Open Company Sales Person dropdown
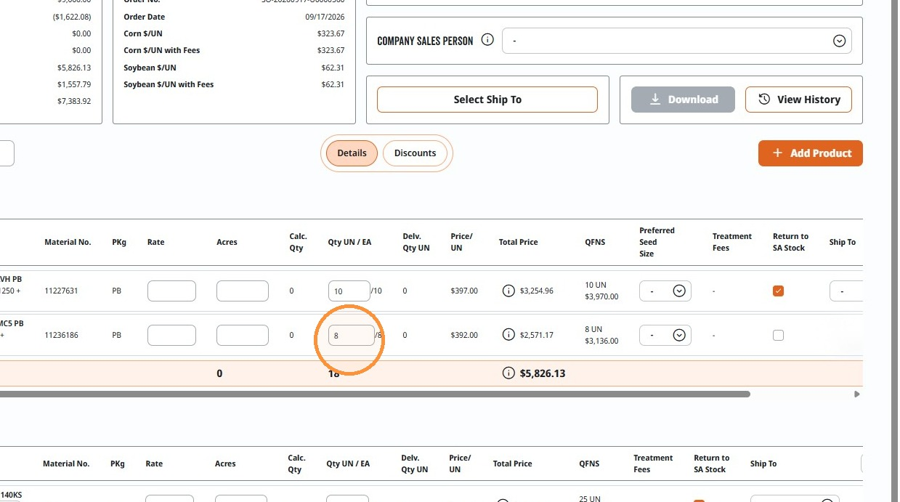 tap(677, 41)
